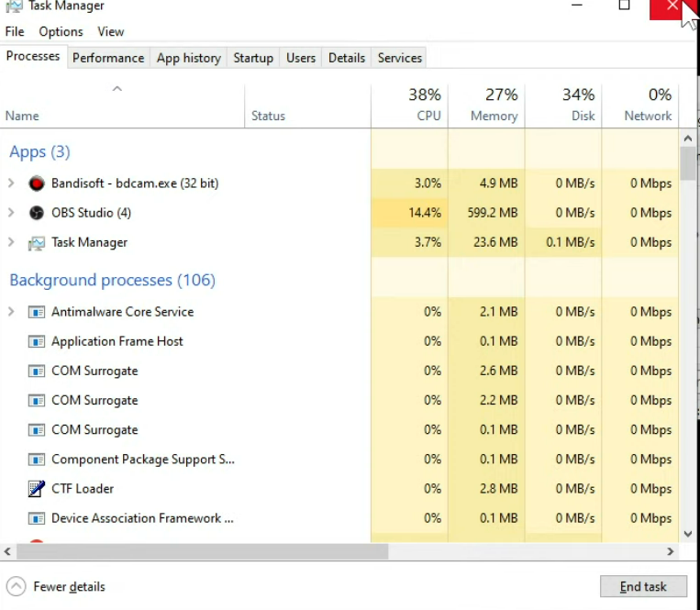Sort by the Name column header
This screenshot has height=610, width=700.
click(122, 105)
